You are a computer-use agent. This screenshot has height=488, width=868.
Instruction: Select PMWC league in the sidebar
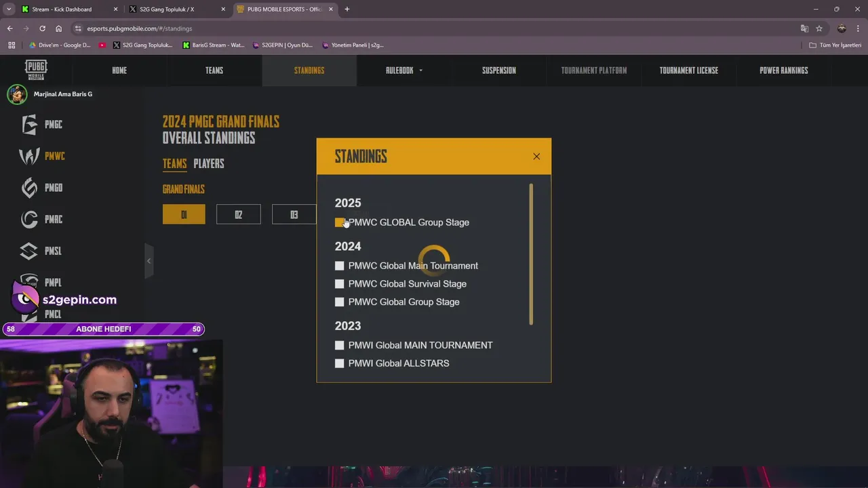point(42,157)
